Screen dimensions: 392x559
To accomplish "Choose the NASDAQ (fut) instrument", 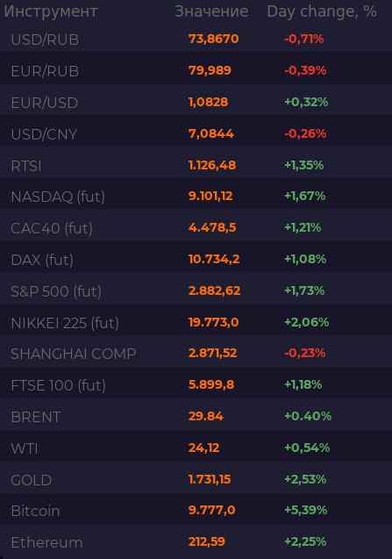I will click(196, 197).
